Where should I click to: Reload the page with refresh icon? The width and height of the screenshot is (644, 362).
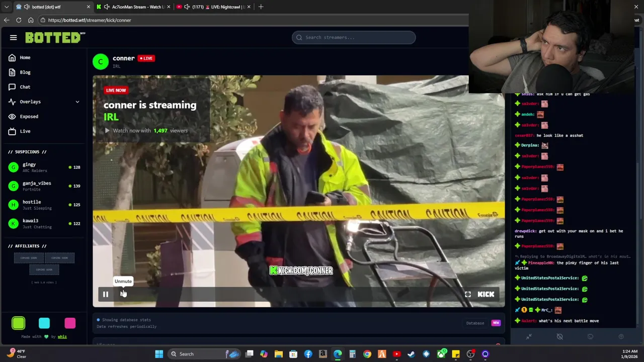tap(19, 20)
